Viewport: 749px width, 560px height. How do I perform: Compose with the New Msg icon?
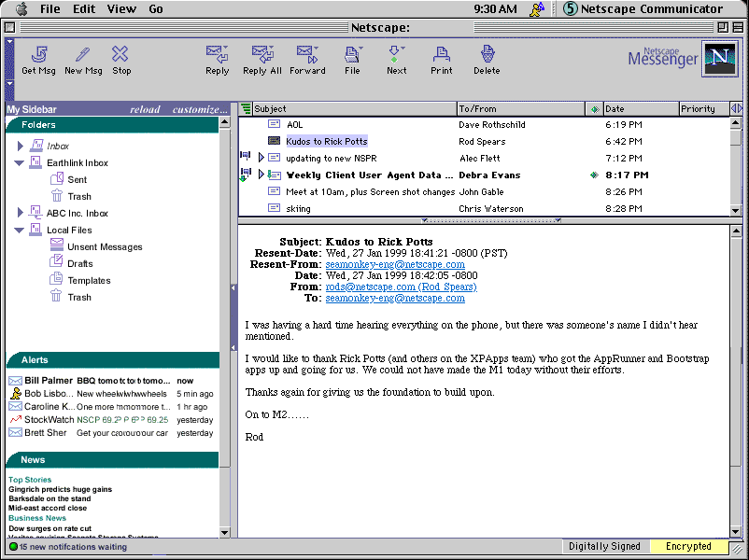click(x=83, y=54)
